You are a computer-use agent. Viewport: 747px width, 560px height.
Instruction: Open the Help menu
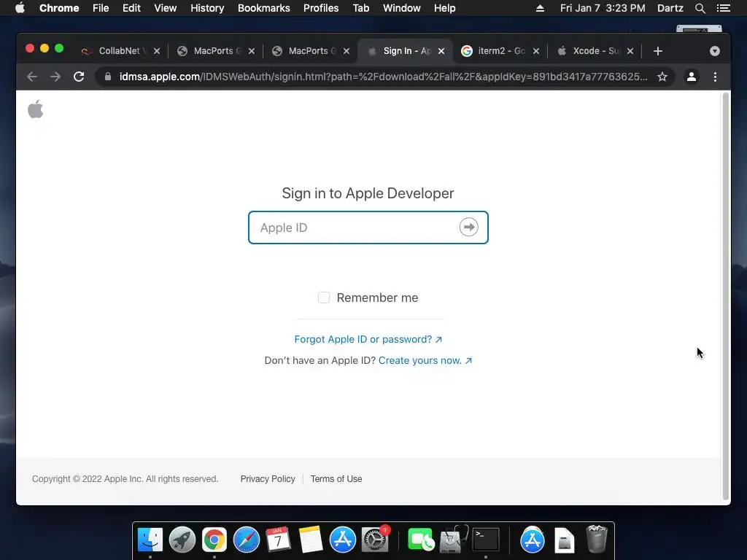(444, 8)
